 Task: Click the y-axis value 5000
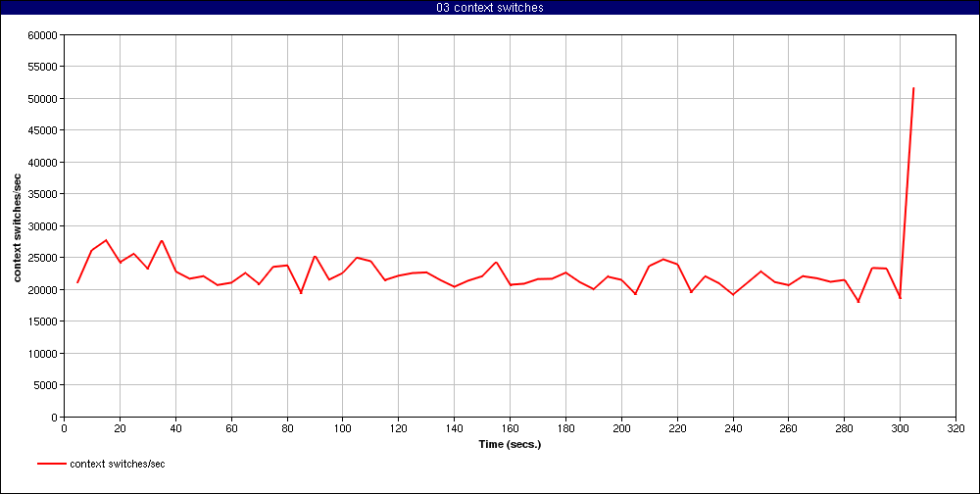coord(48,385)
